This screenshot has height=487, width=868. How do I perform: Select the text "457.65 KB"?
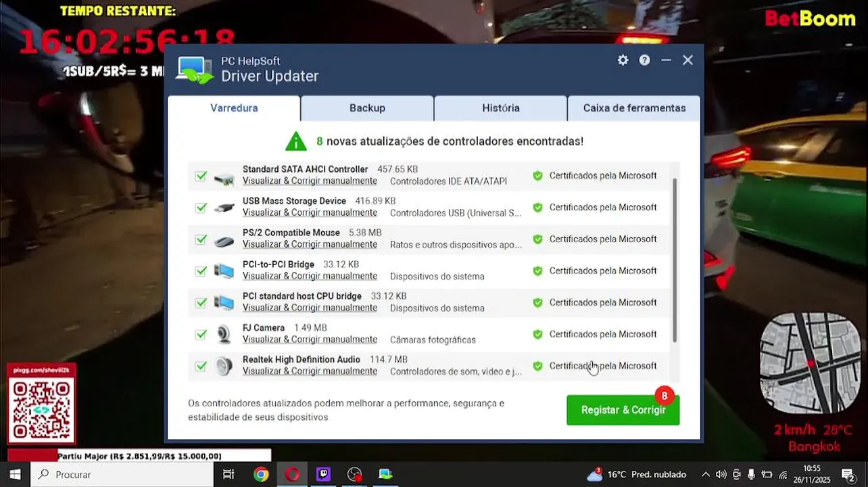397,169
